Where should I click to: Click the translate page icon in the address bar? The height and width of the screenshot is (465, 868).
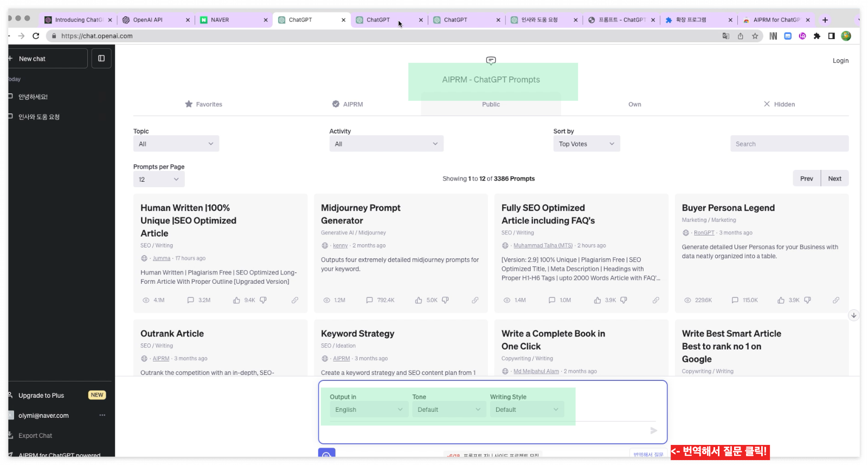pyautogui.click(x=725, y=36)
